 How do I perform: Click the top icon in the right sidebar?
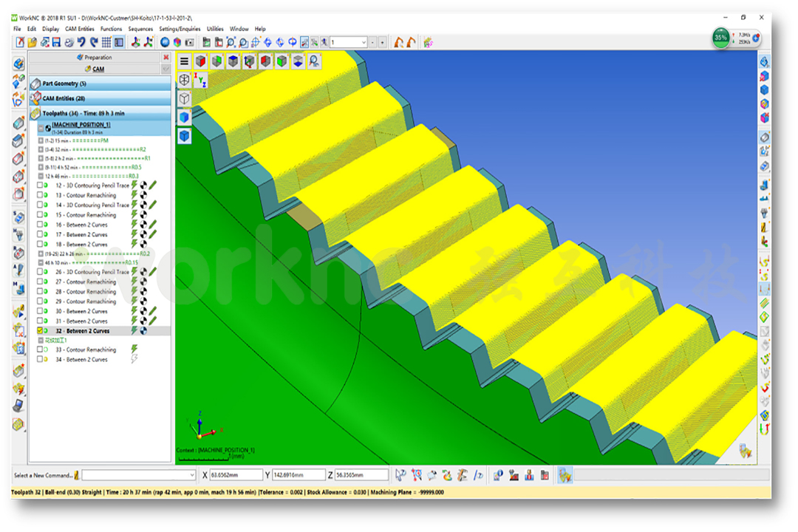(765, 62)
